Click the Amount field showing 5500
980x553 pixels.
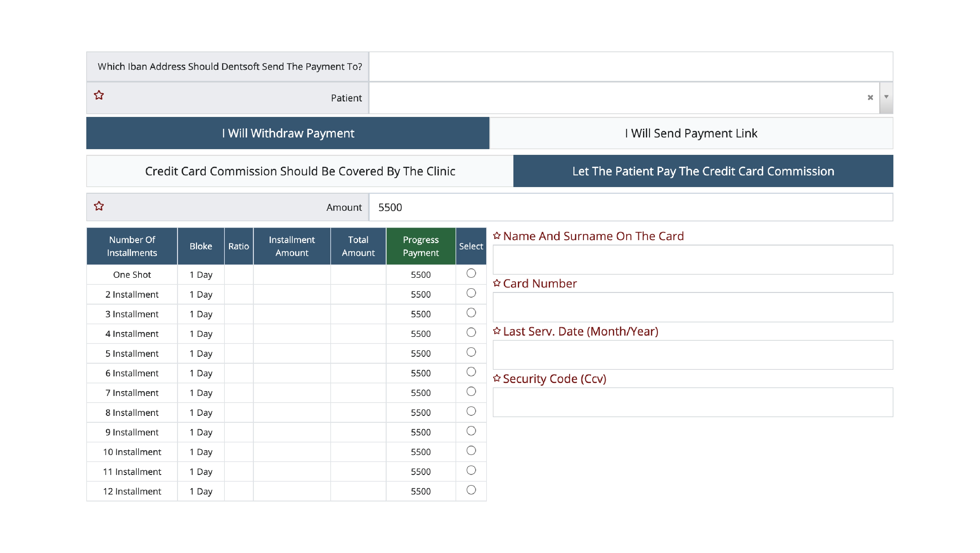pos(630,207)
